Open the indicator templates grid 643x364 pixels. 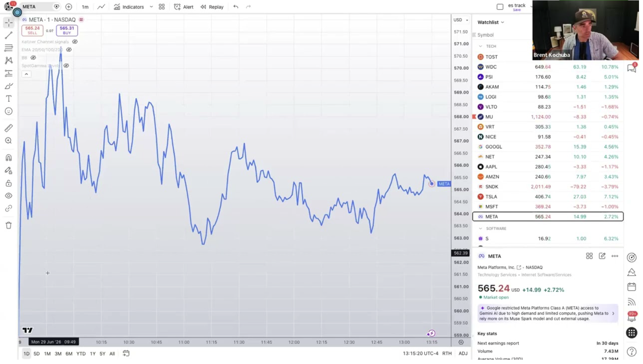(x=162, y=7)
